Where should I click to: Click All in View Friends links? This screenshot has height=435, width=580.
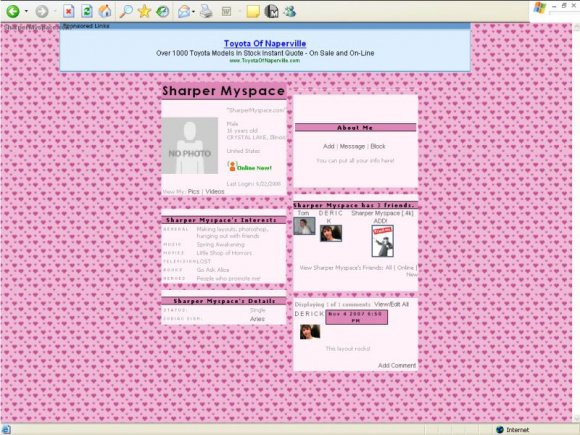[388, 267]
